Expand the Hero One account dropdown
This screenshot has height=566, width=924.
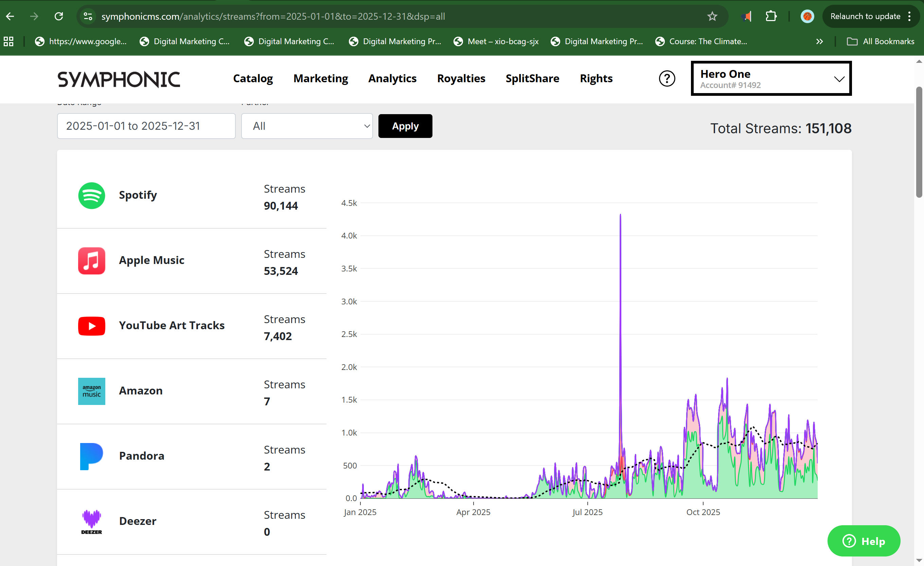click(x=771, y=78)
